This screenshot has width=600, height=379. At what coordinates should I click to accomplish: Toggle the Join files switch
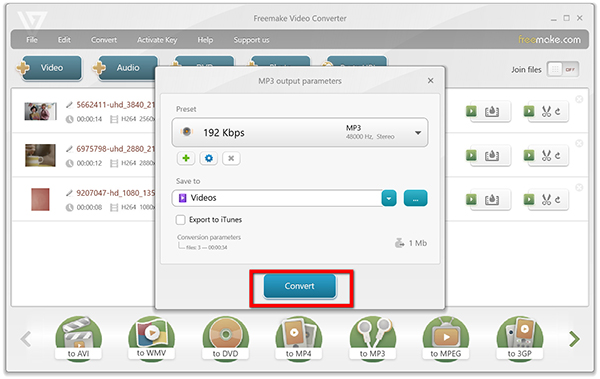562,69
